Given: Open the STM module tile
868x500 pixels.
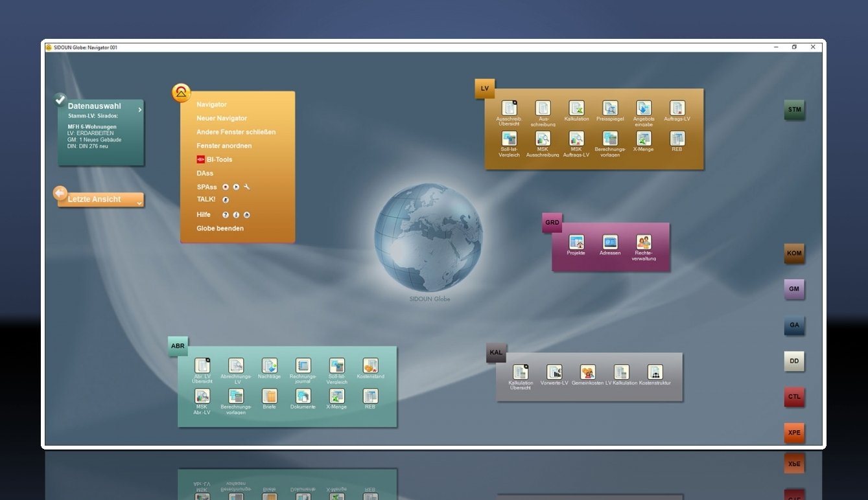Looking at the screenshot, I should (795, 110).
